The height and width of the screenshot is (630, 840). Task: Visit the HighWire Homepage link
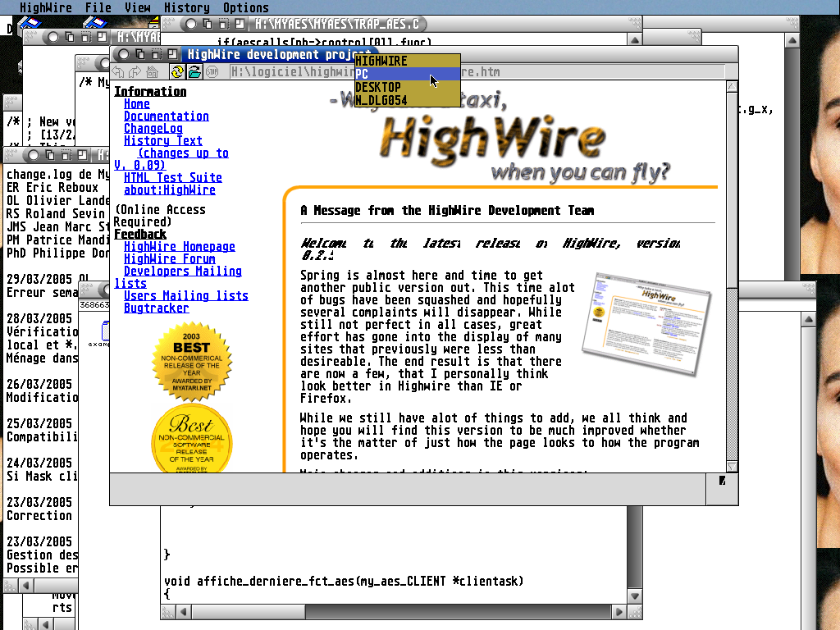coord(180,246)
